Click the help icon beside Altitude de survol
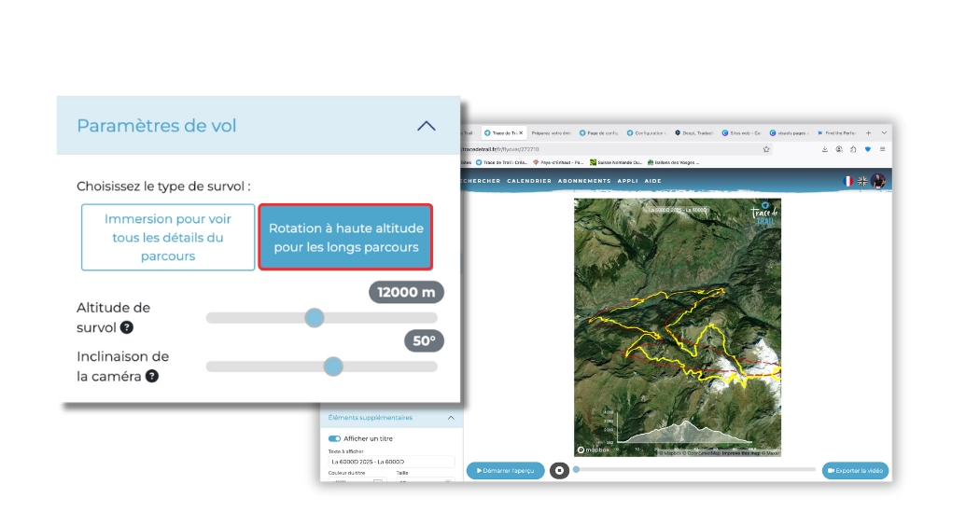This screenshot has height=526, width=980. [126, 327]
